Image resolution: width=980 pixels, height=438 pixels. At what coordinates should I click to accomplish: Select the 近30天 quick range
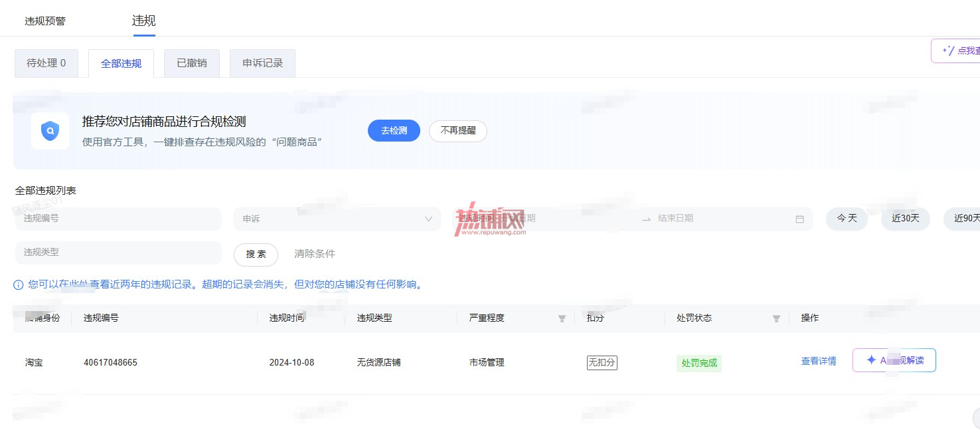[x=906, y=219]
